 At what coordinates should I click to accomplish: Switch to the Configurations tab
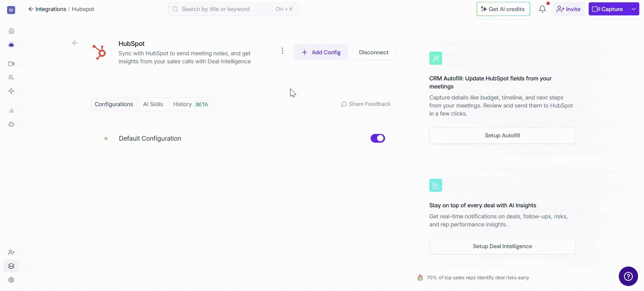(x=114, y=104)
